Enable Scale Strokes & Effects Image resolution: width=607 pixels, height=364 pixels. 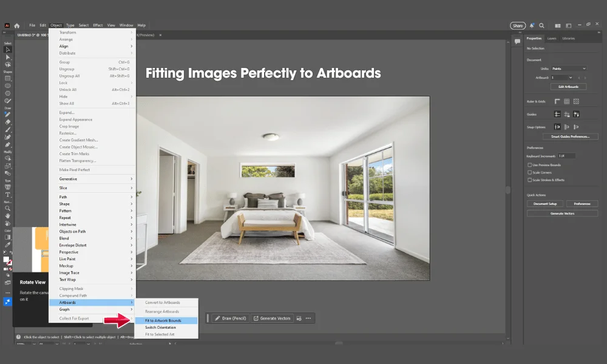(530, 180)
